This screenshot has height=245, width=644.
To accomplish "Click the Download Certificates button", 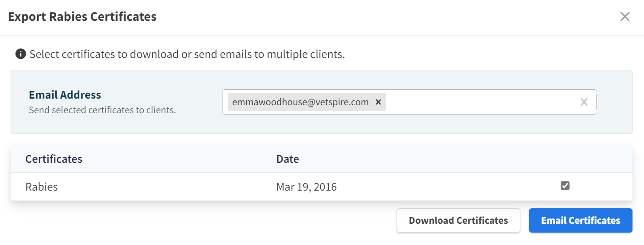I will click(x=458, y=221).
